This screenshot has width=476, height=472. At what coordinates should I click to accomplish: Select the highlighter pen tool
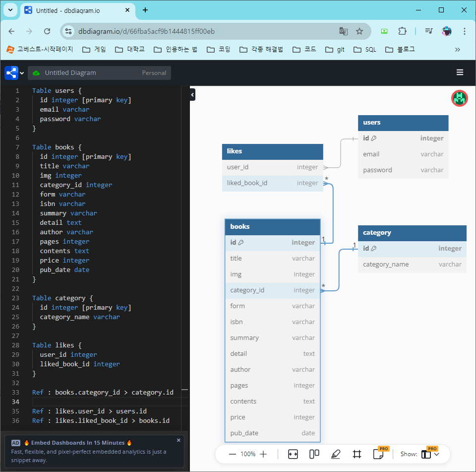[336, 454]
